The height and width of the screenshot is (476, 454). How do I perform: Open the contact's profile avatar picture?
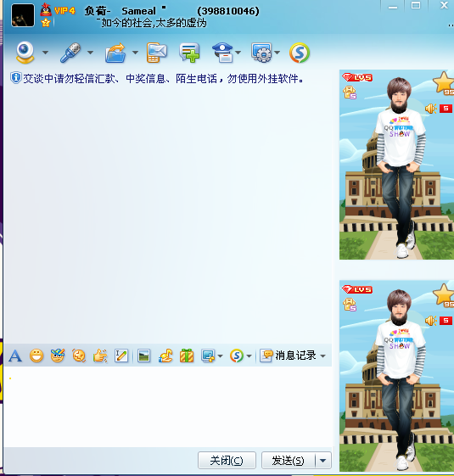[23, 15]
